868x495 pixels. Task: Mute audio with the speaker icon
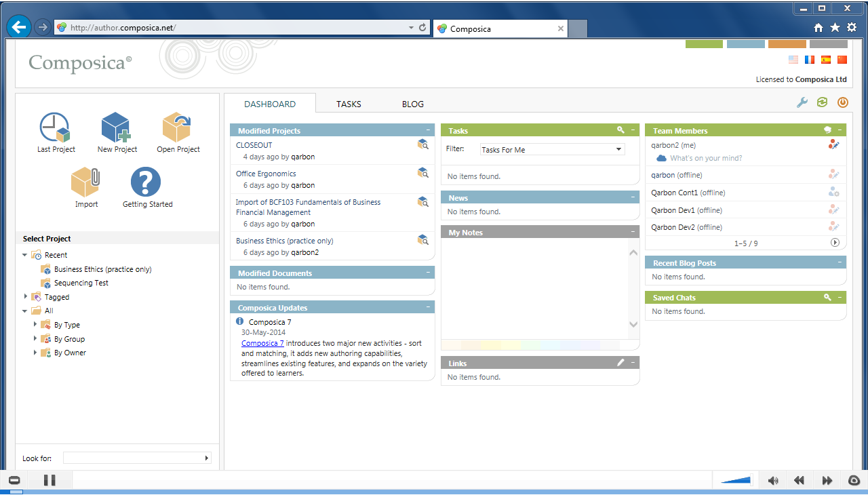pos(773,480)
